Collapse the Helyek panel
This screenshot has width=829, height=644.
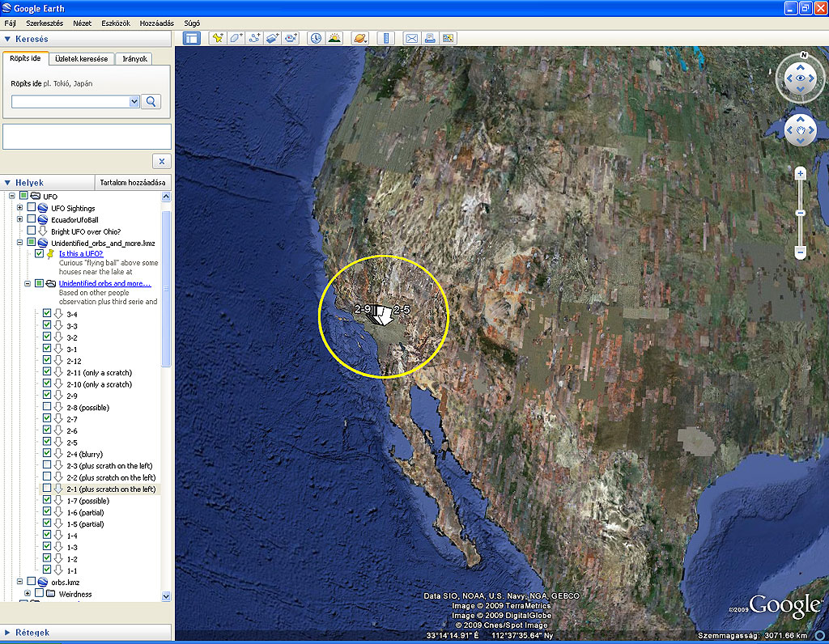[7, 182]
